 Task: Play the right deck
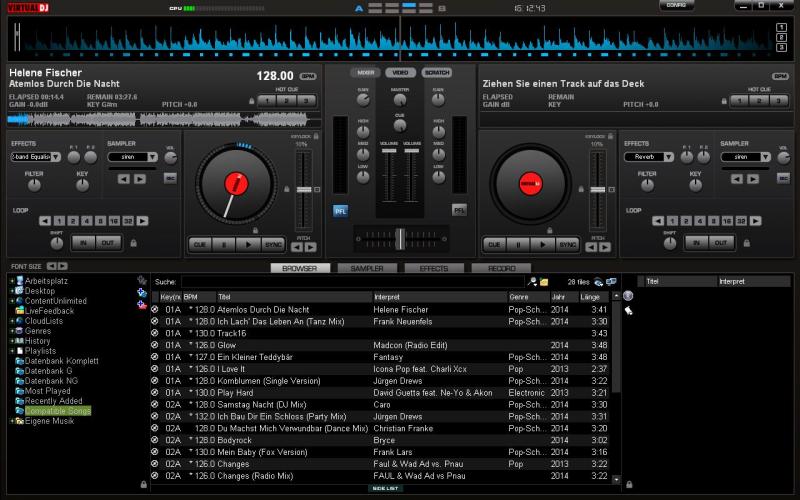point(542,244)
